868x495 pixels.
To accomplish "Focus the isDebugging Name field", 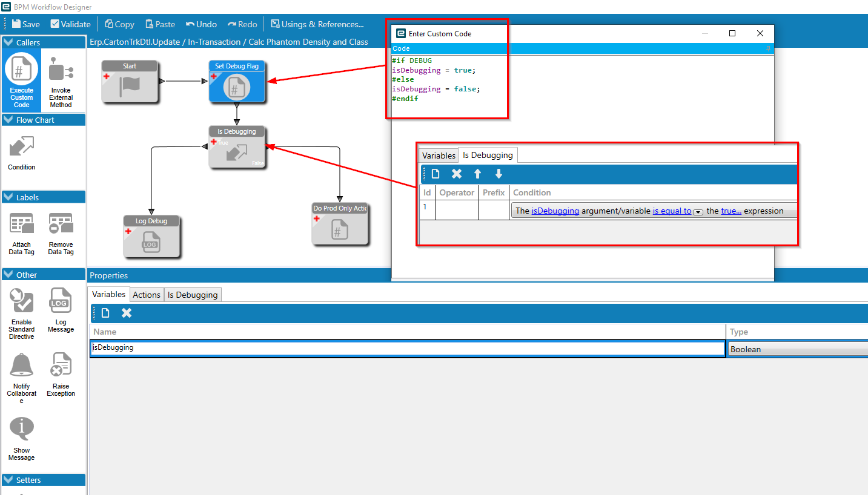I will click(408, 349).
